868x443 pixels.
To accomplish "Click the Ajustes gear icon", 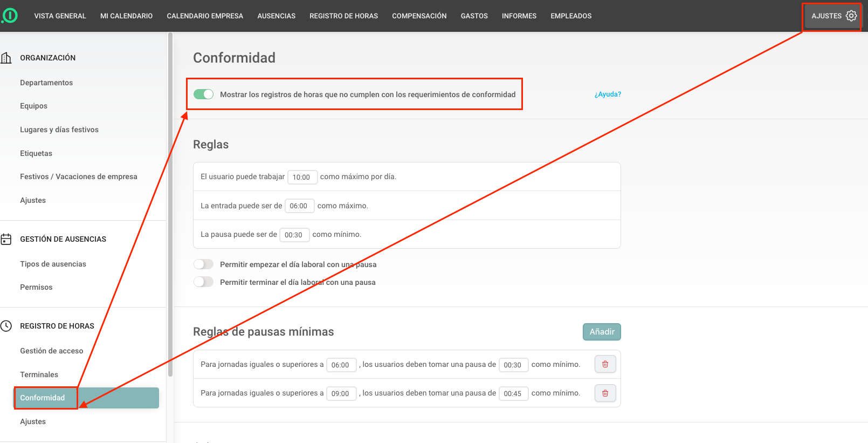I will click(x=851, y=16).
